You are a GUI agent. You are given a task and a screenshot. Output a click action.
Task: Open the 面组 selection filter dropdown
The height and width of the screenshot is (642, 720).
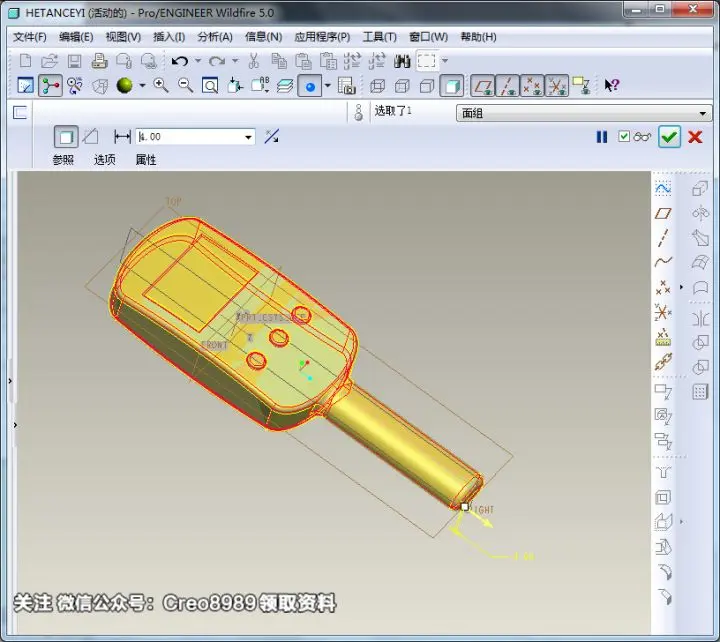[584, 113]
